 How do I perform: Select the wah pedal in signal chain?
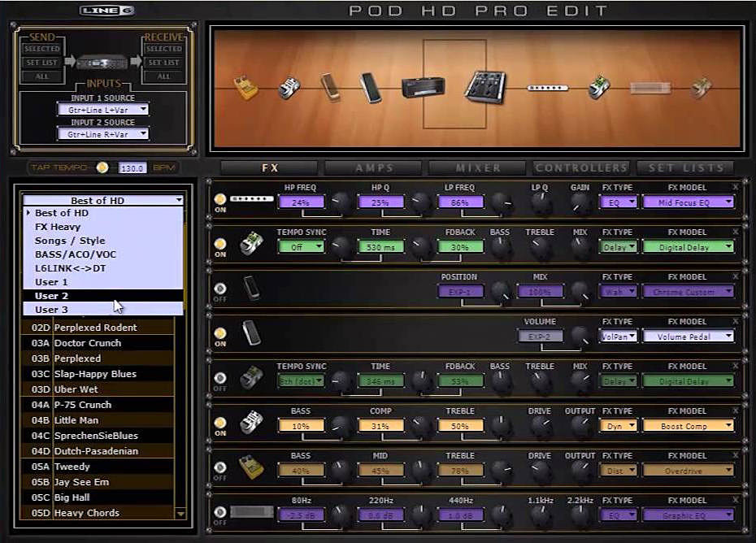click(x=331, y=87)
